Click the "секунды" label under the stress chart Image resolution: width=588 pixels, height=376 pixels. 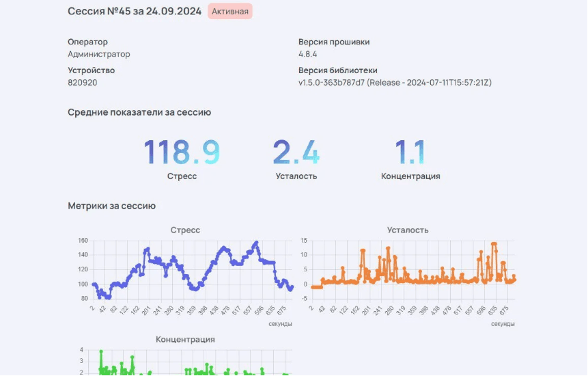[x=280, y=324]
